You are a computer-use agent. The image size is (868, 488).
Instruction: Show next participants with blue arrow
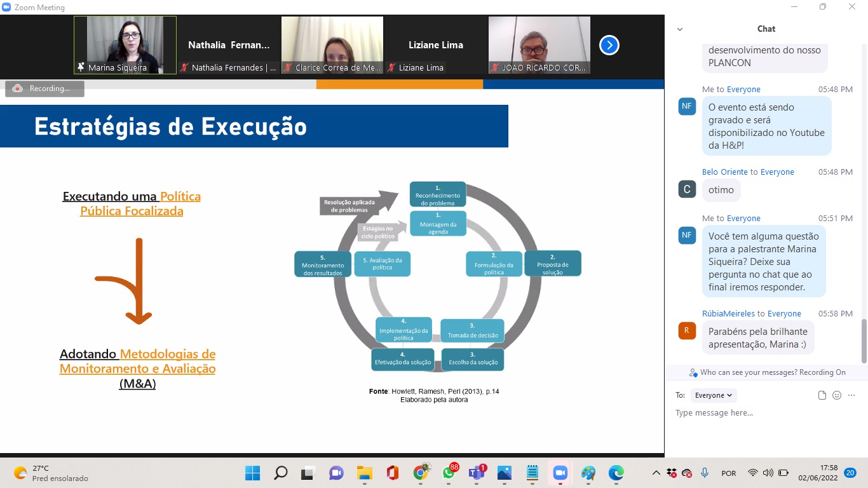point(609,45)
